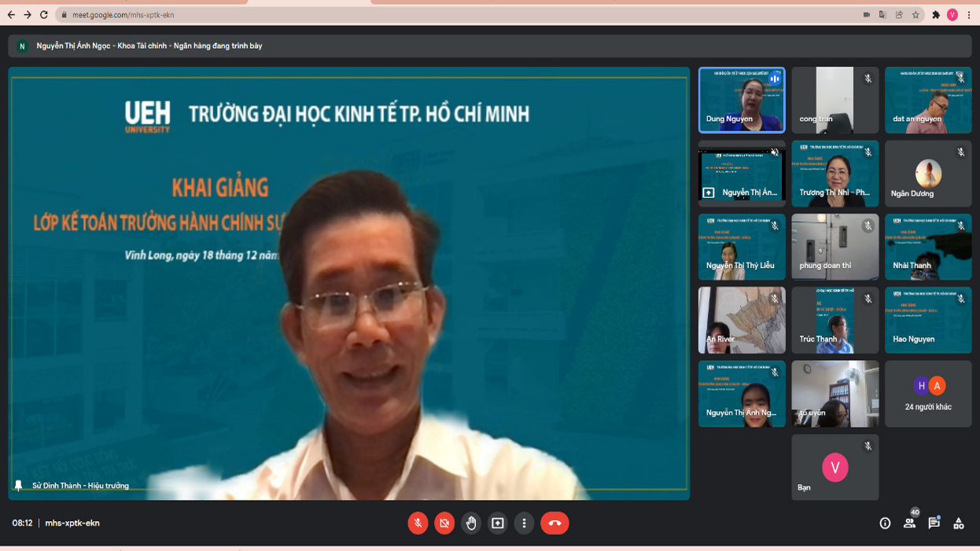980x551 pixels.
Task: Click the muted mic icon on Hao Nguyen's tile
Action: pos(961,299)
